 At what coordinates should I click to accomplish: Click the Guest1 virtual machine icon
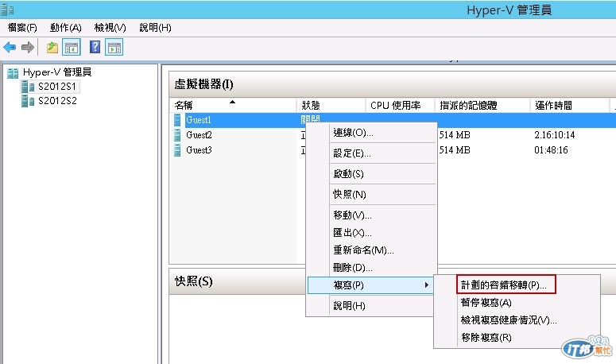coord(177,120)
